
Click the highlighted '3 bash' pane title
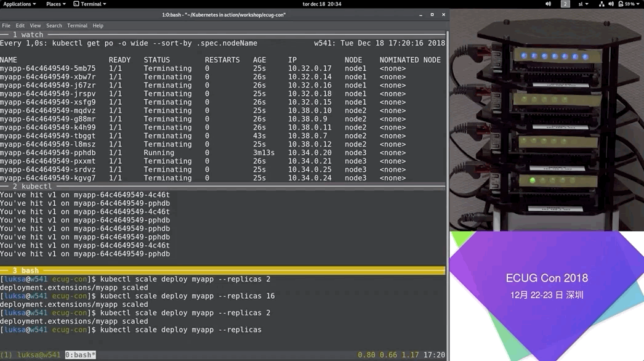(25, 270)
